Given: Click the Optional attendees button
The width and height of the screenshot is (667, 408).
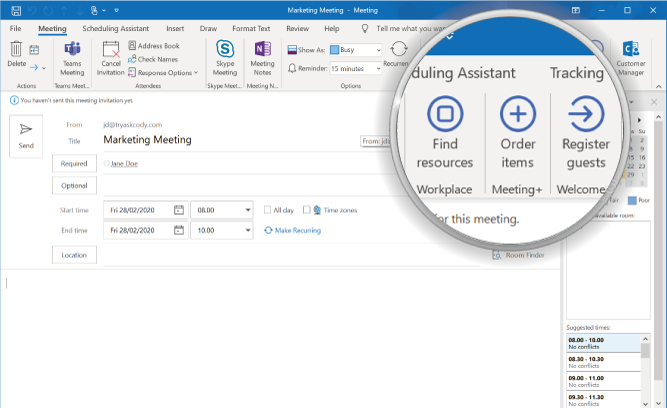Looking at the screenshot, I should [74, 185].
